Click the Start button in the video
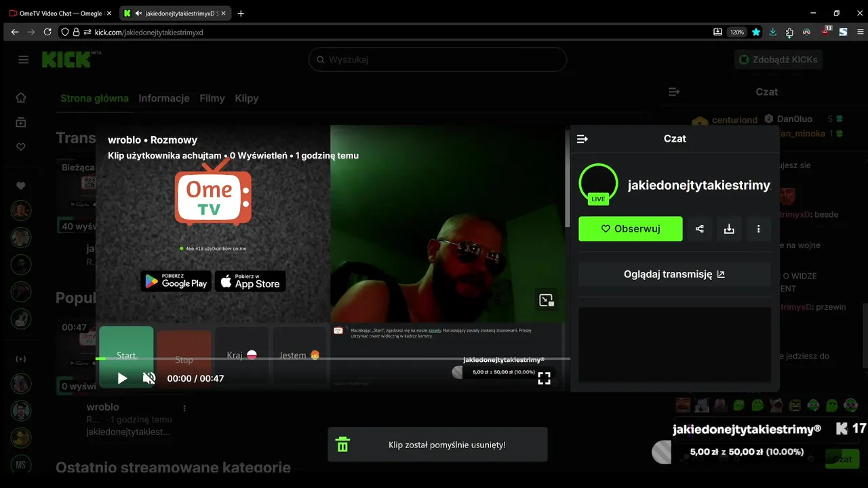Screen dimensions: 868x488 point(126,357)
